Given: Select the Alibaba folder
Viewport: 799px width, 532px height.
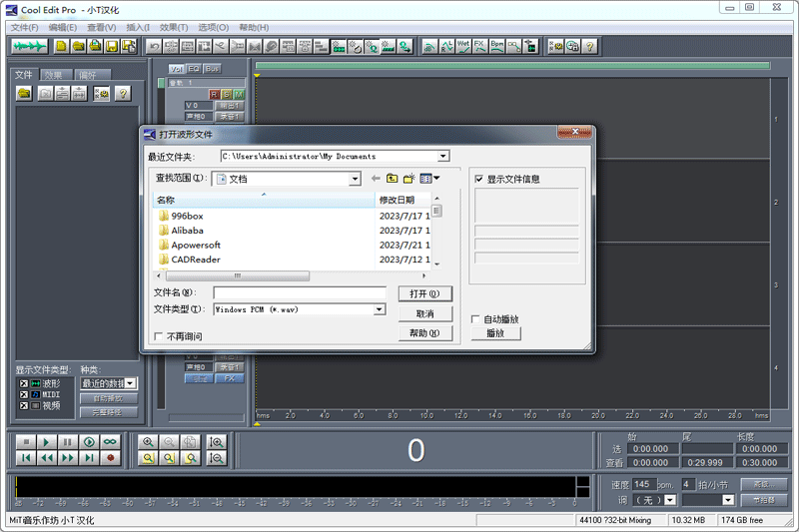Looking at the screenshot, I should tap(187, 231).
